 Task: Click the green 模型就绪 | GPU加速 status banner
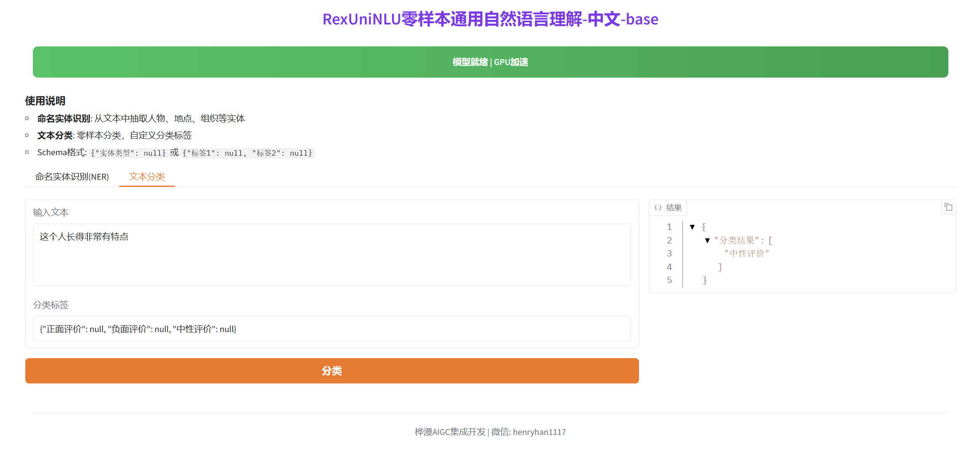tap(491, 62)
